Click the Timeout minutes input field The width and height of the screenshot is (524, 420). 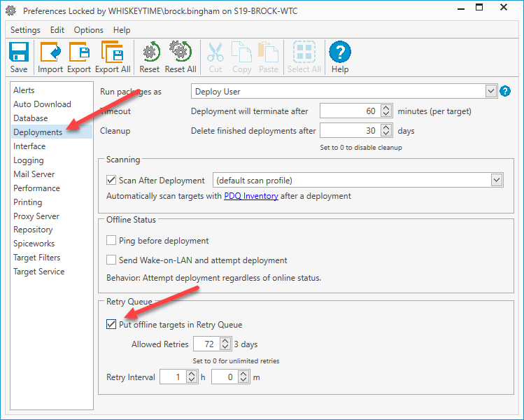(350, 111)
